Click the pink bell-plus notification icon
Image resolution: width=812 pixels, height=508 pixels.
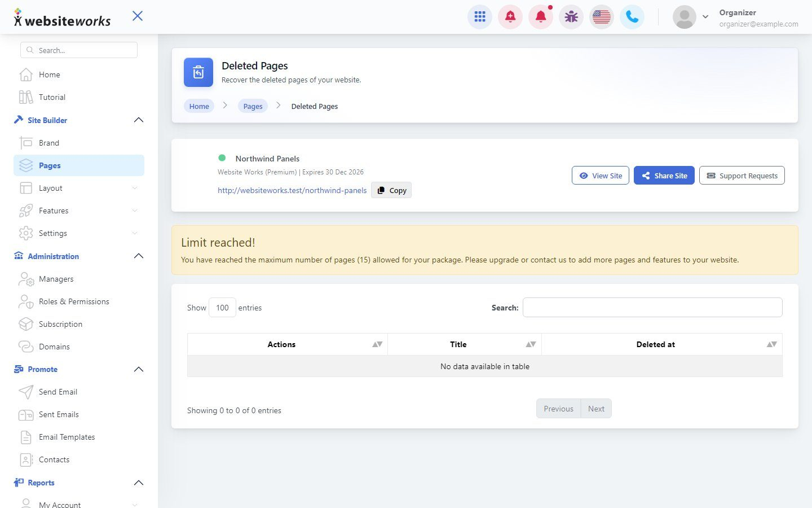coord(510,17)
